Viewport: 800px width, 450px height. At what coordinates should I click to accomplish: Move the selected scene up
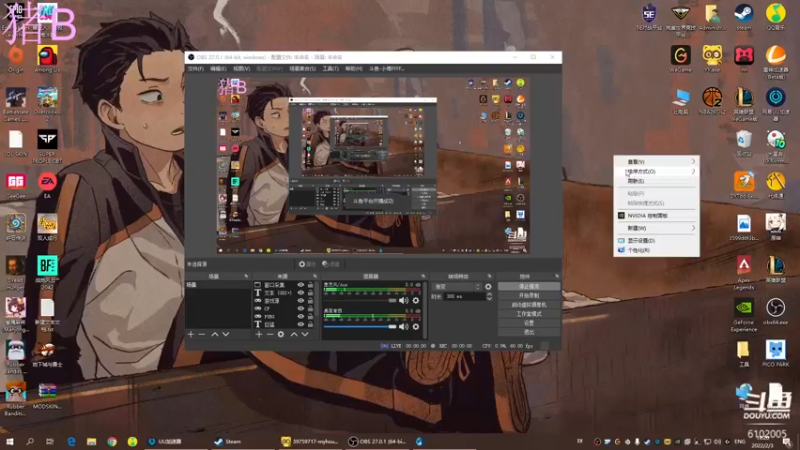coord(215,334)
